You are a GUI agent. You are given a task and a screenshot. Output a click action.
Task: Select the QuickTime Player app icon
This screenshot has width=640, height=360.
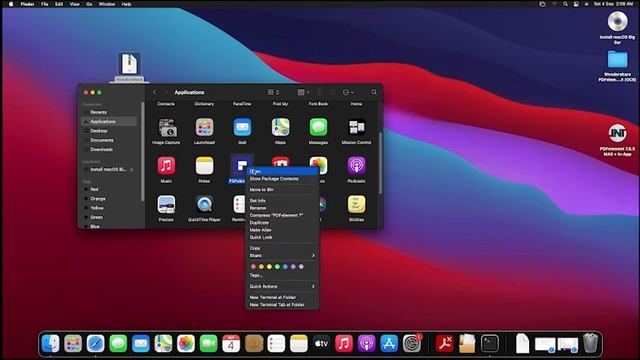tap(204, 204)
